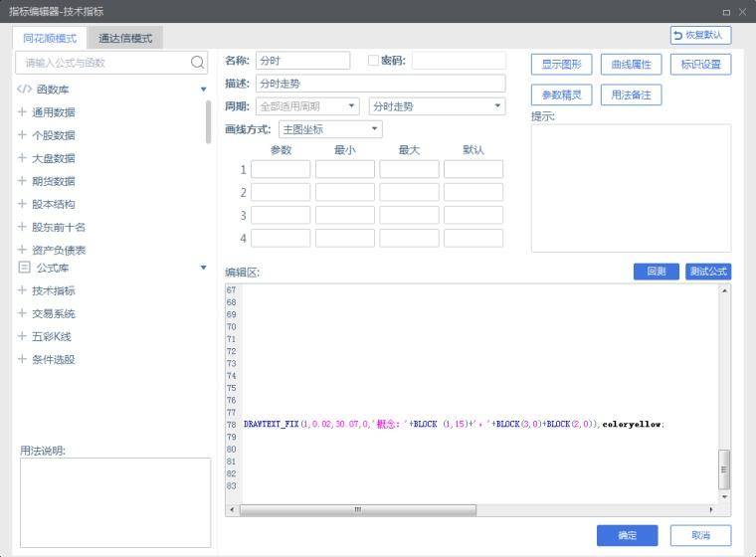This screenshot has height=557, width=756.
Task: Click the 恢复默认 restore button
Action: [700, 35]
